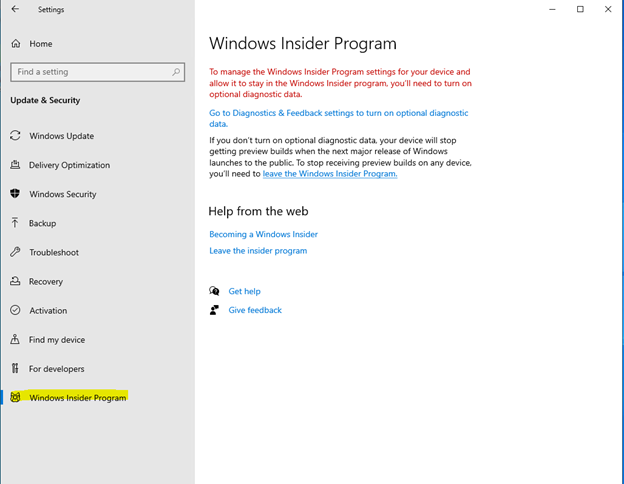624x484 pixels.
Task: Select Troubleshoot in sidebar
Action: pos(54,252)
